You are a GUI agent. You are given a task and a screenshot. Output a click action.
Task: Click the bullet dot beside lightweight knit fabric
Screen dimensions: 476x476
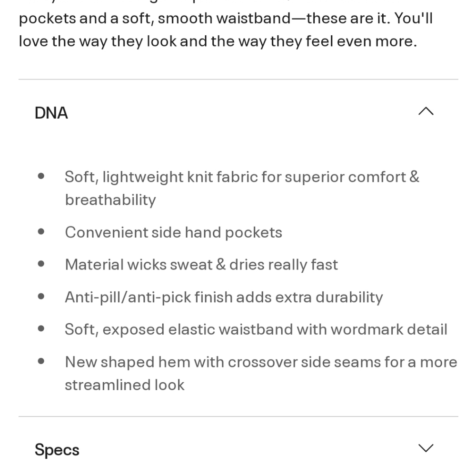[x=41, y=176]
